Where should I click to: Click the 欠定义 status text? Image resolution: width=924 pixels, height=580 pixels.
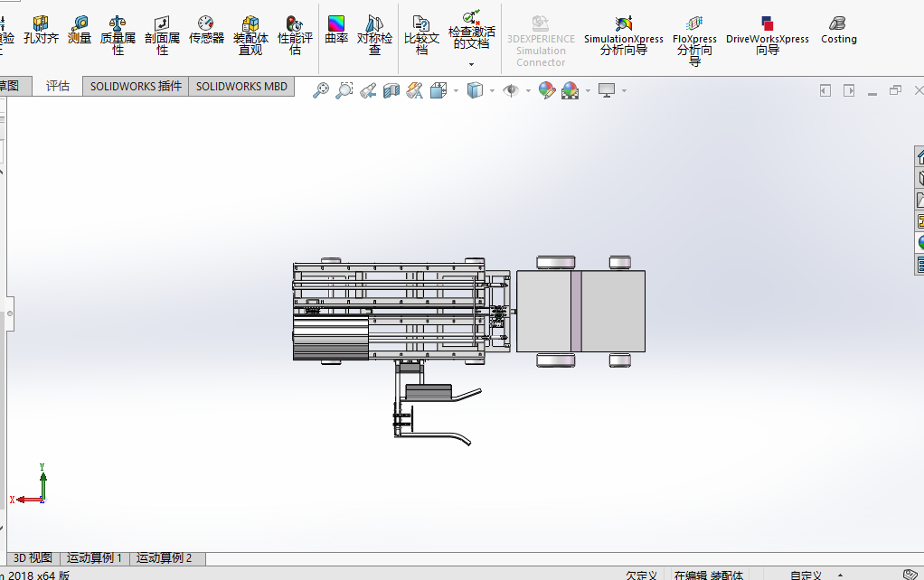click(x=641, y=575)
